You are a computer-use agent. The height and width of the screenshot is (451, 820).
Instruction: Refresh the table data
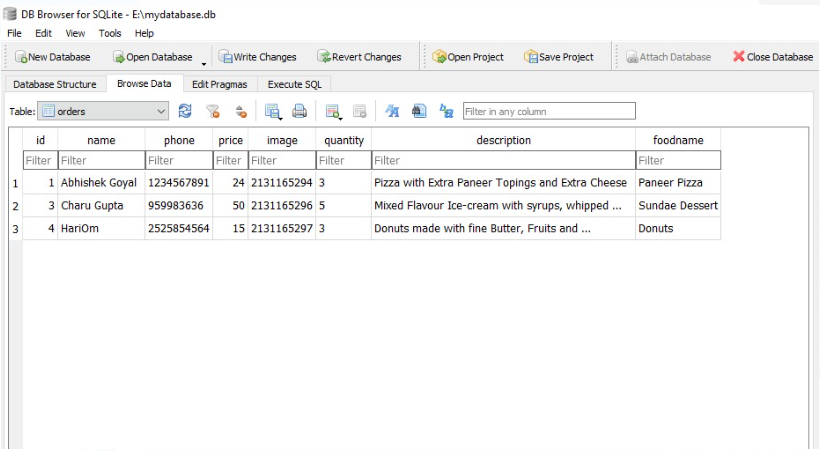[x=185, y=111]
